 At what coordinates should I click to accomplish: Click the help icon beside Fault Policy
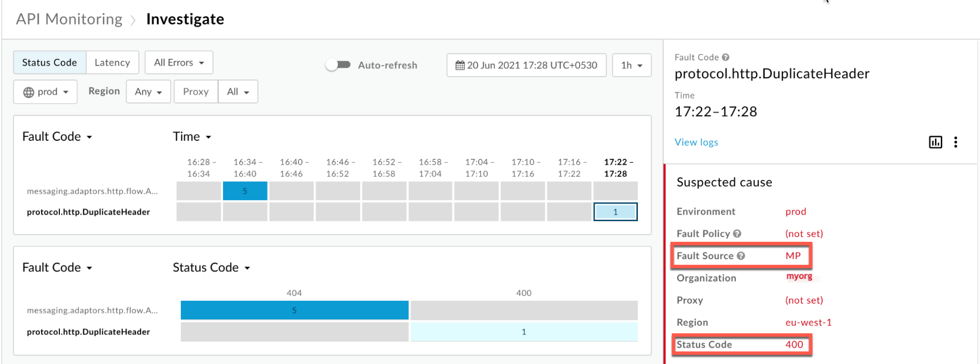point(737,234)
